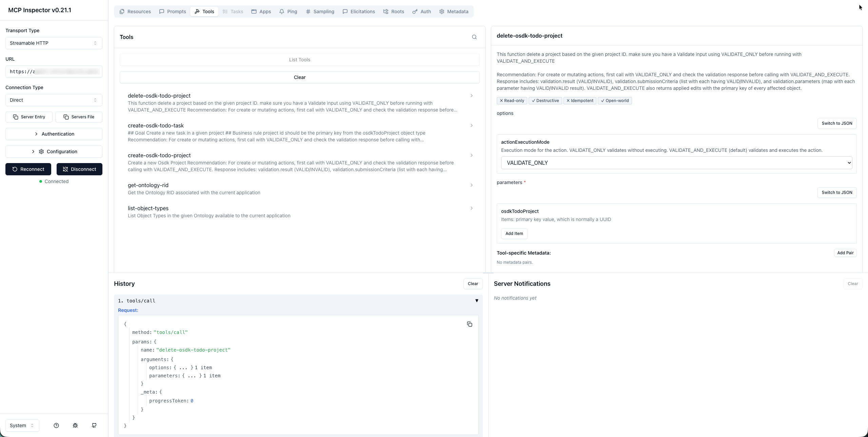Copy the request JSON with copy icon
Viewport: 868px width, 437px height.
[469, 324]
